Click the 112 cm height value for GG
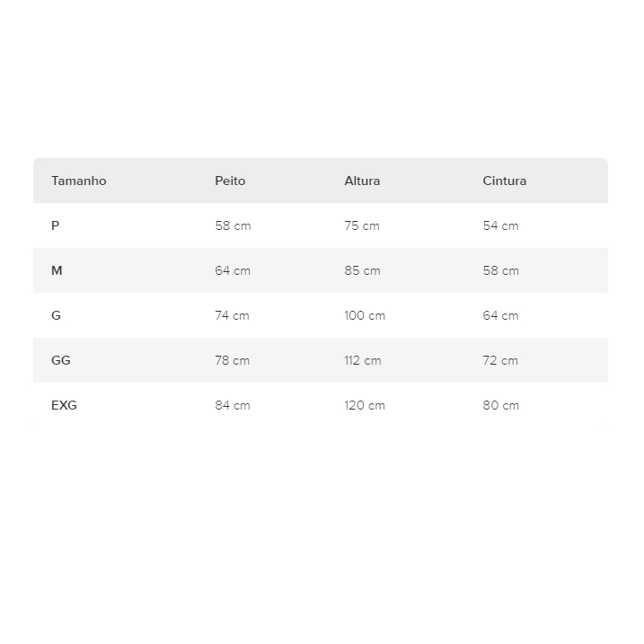The height and width of the screenshot is (644, 644). point(363,360)
